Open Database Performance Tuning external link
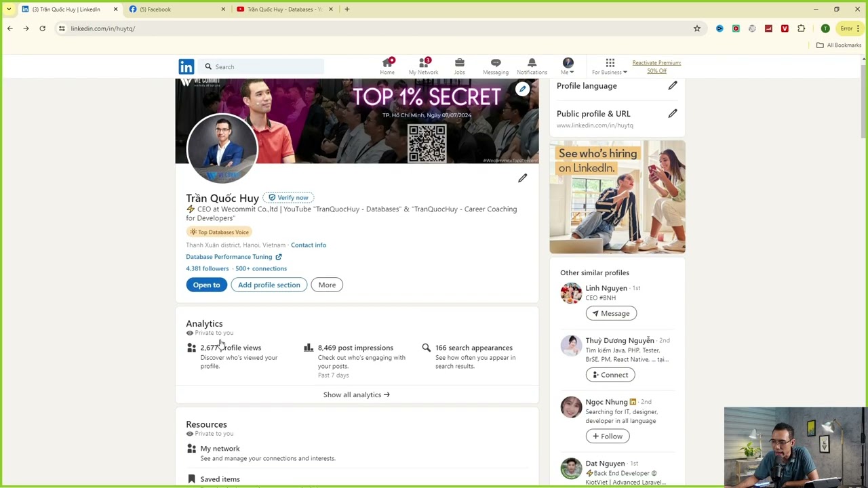868x488 pixels. [233, 257]
